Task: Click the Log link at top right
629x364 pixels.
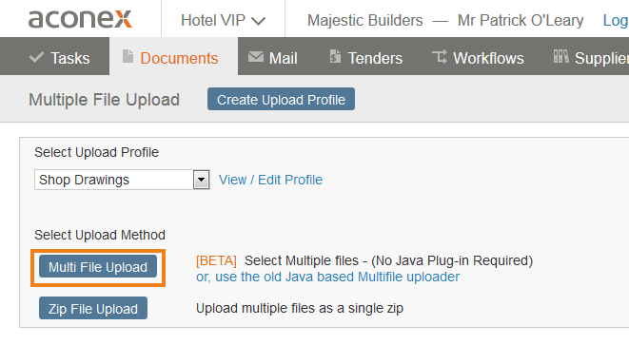Action: click(x=616, y=21)
